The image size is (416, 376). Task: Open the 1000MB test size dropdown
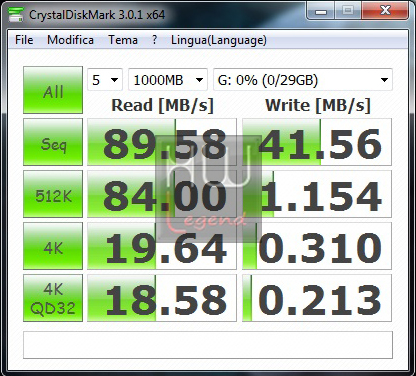(x=168, y=80)
